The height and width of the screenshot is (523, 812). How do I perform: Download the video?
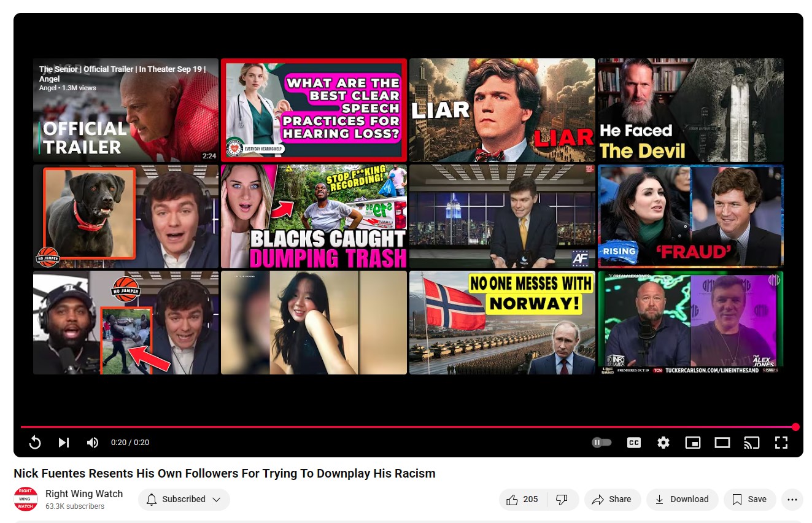point(682,500)
